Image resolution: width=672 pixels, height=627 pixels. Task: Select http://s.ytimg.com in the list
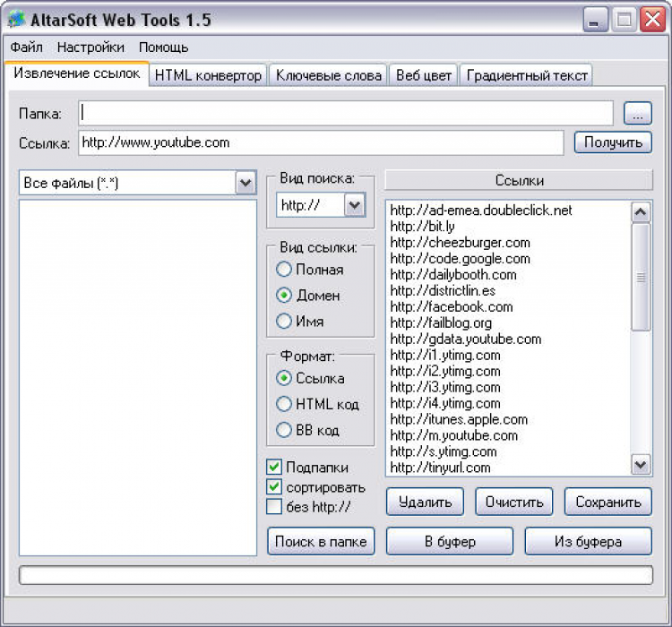click(444, 451)
